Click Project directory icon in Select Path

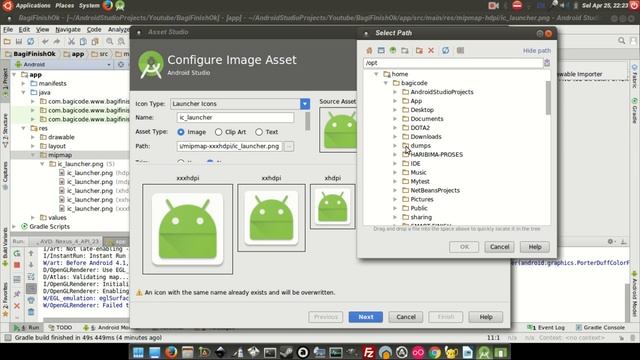coord(393,51)
